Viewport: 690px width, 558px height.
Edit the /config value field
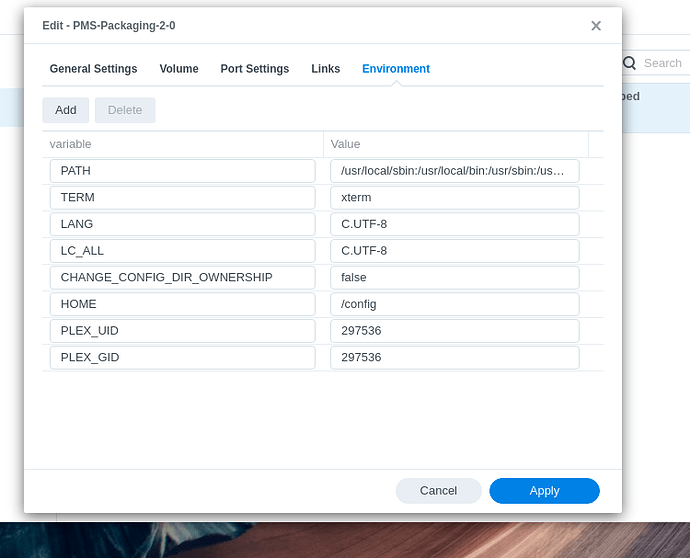pyautogui.click(x=455, y=304)
